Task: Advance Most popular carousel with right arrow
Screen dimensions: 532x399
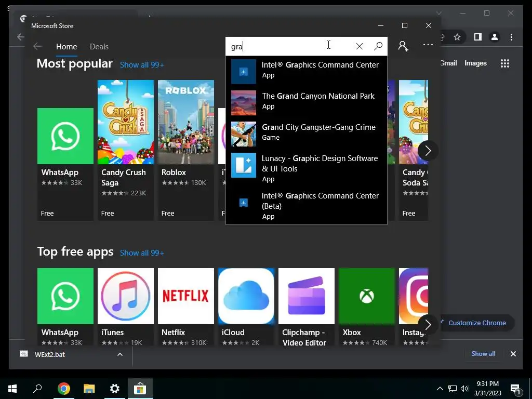Action: click(x=428, y=150)
